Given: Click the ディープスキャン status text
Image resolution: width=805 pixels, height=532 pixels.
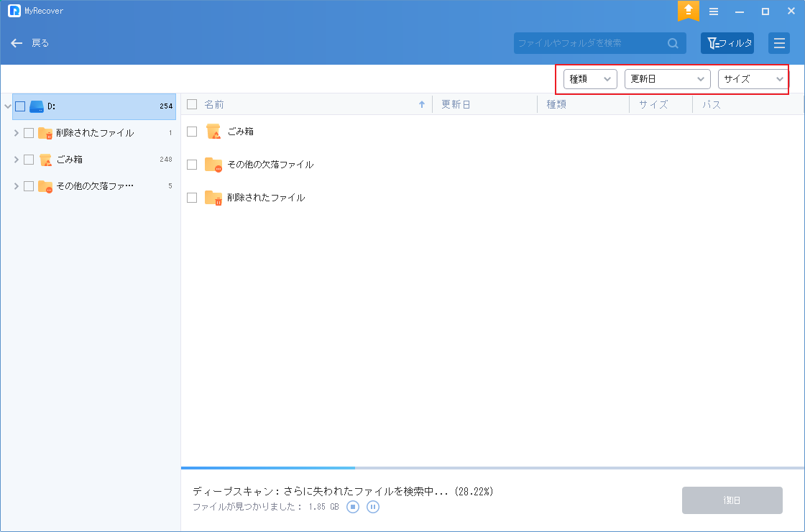Looking at the screenshot, I should pyautogui.click(x=343, y=492).
